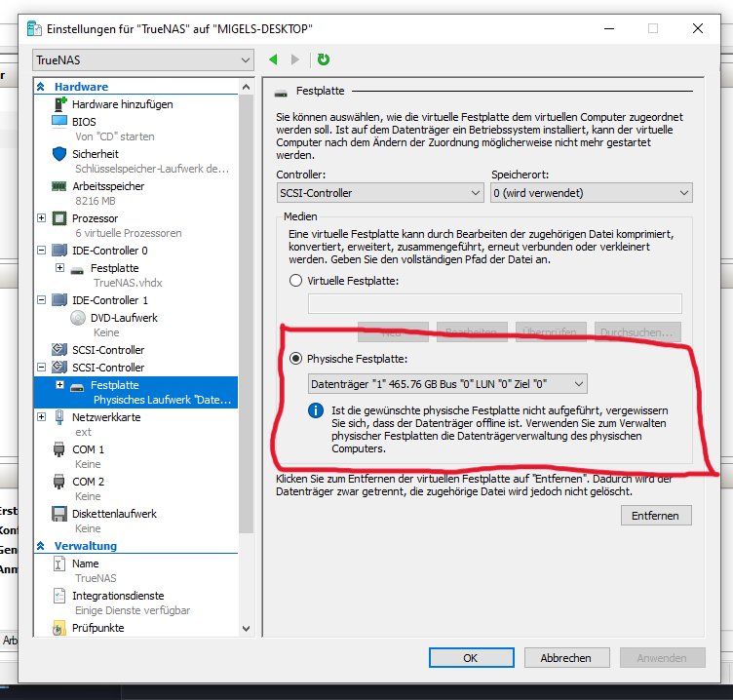Open the Datenträger 1 physical disk dropdown
The height and width of the screenshot is (700, 733).
tap(447, 384)
